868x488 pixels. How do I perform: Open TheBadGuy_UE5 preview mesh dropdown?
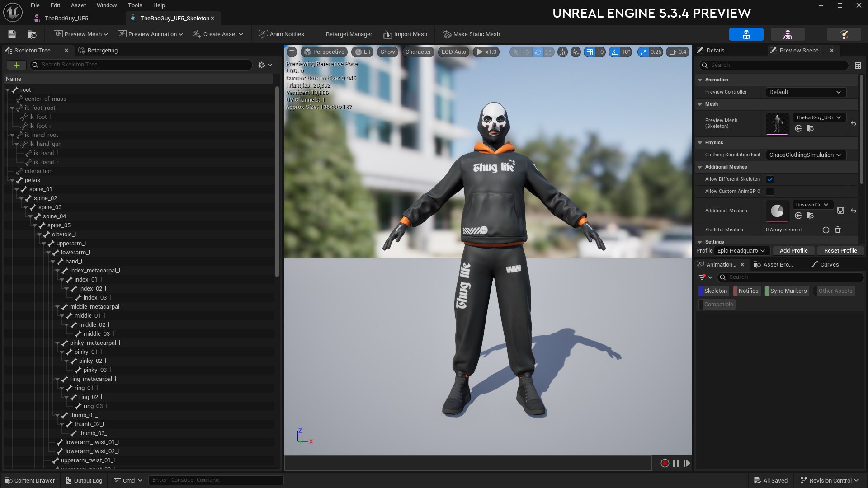pos(819,117)
